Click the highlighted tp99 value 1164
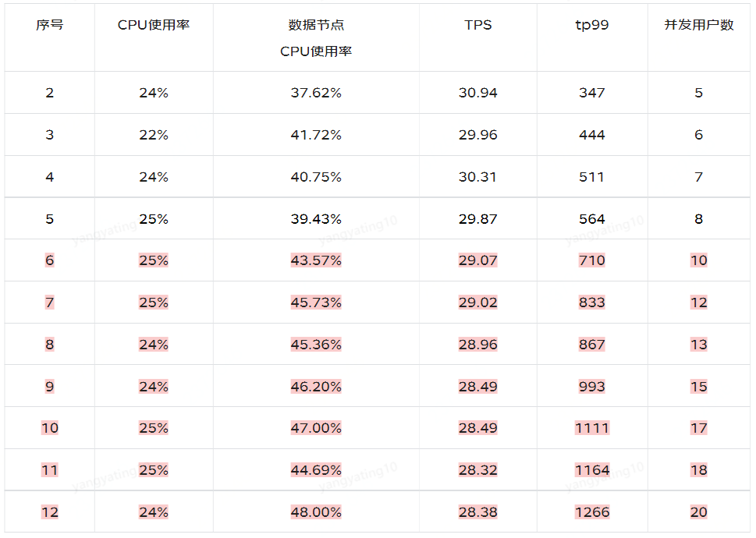This screenshot has width=756, height=538. coord(591,470)
